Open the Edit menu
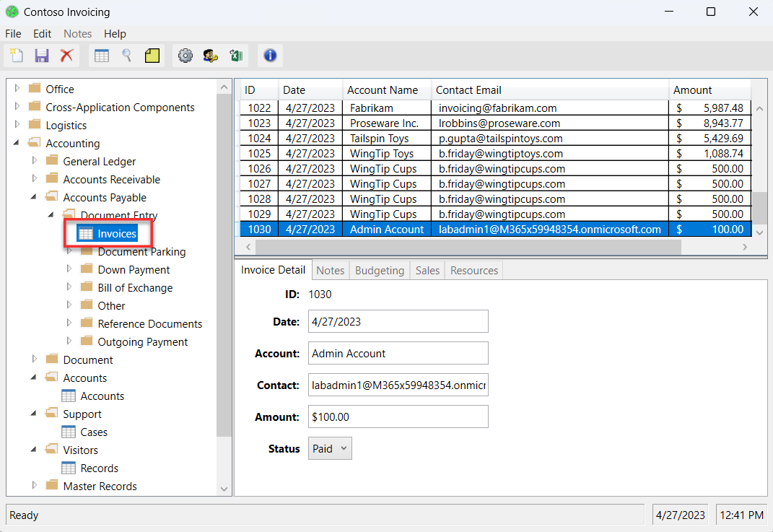Image resolution: width=773 pixels, height=532 pixels. point(42,34)
